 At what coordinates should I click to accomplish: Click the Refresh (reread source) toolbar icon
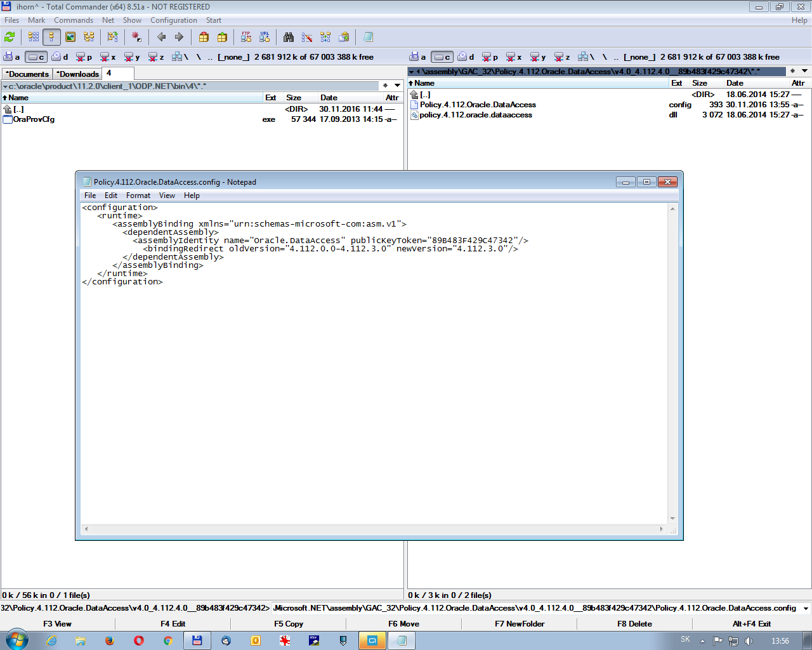click(10, 37)
